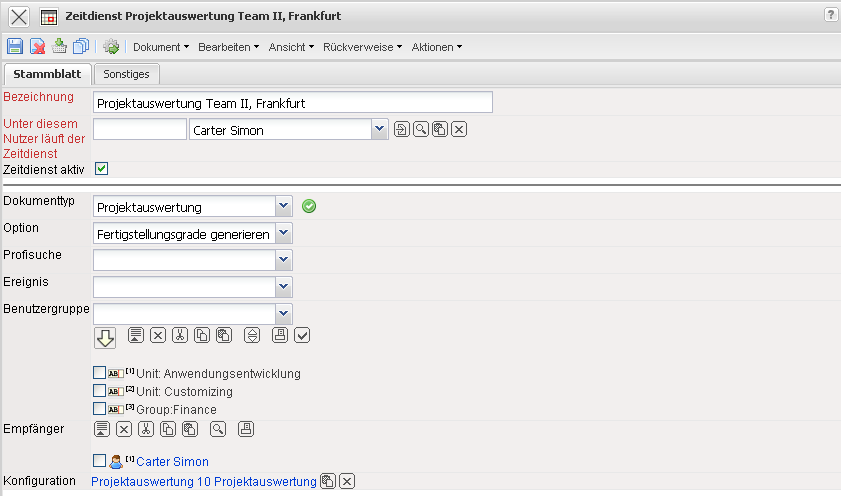Open the Aktionen menu
This screenshot has height=496, width=841.
[437, 47]
